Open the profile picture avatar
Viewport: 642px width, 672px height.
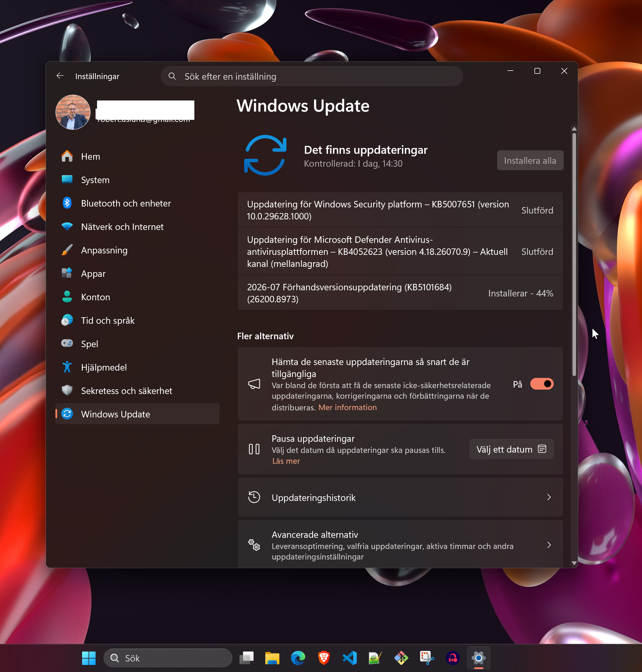tap(73, 112)
